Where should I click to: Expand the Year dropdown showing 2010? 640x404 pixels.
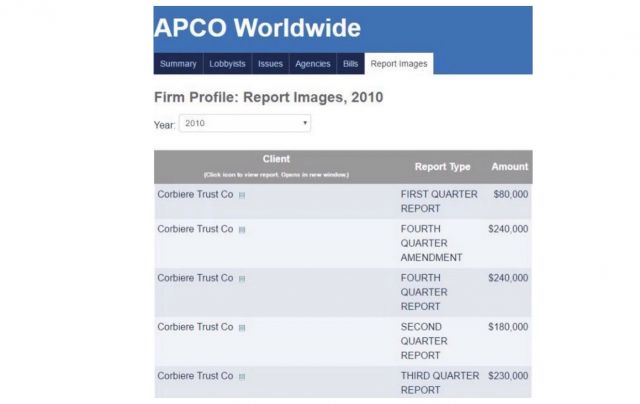(x=244, y=124)
